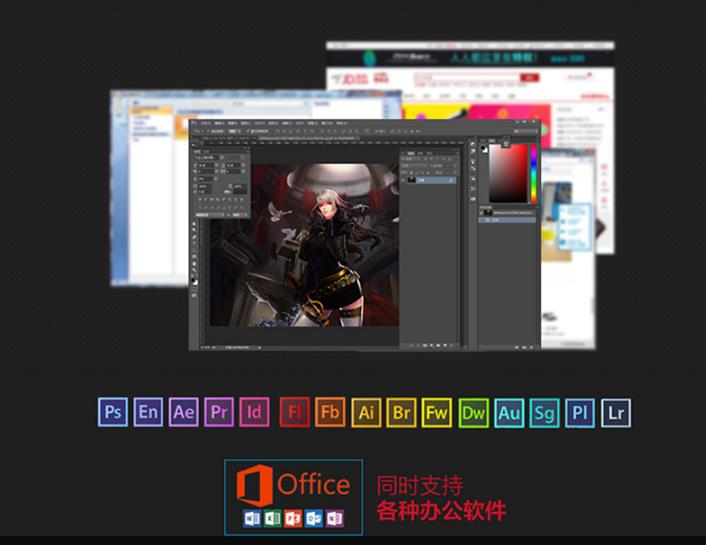The width and height of the screenshot is (706, 545).
Task: Click the Photoshop Ps icon
Action: [x=113, y=412]
